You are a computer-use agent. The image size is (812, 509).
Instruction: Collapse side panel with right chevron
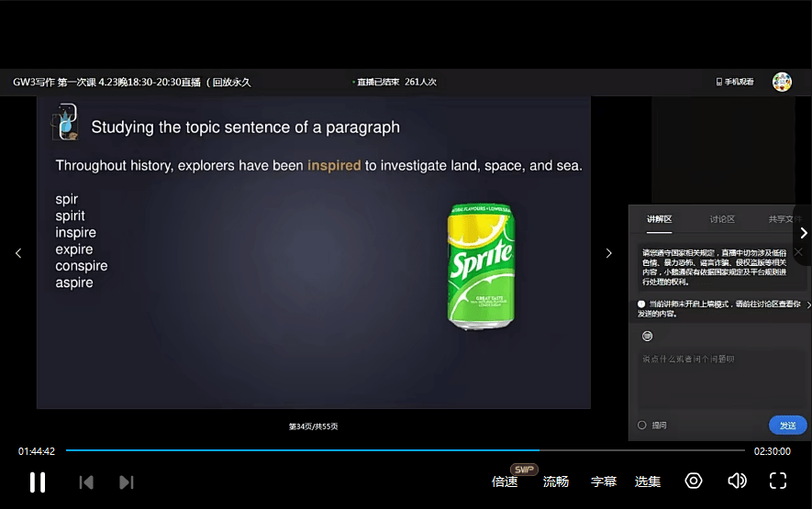tap(804, 234)
